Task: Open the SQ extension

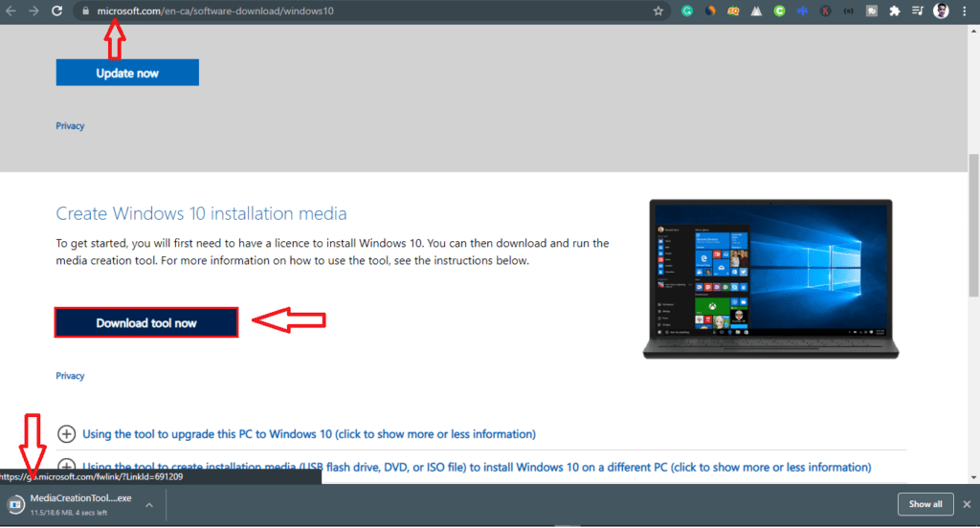Action: click(x=733, y=11)
